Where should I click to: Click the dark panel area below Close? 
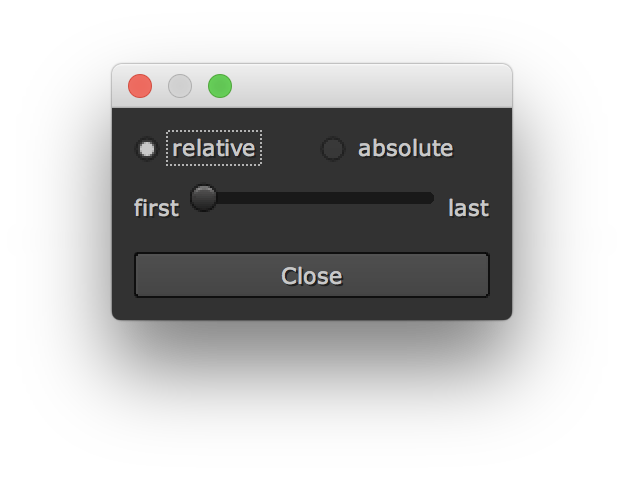point(312,309)
